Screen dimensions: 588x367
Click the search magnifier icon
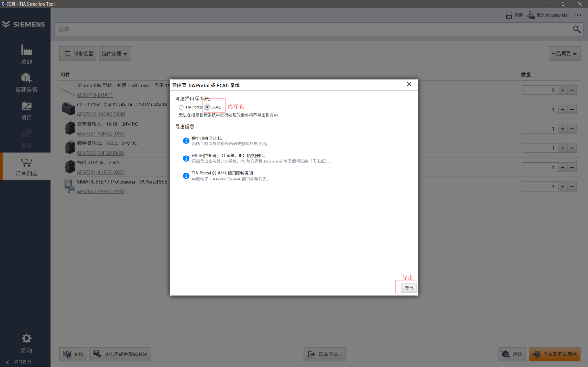[576, 29]
